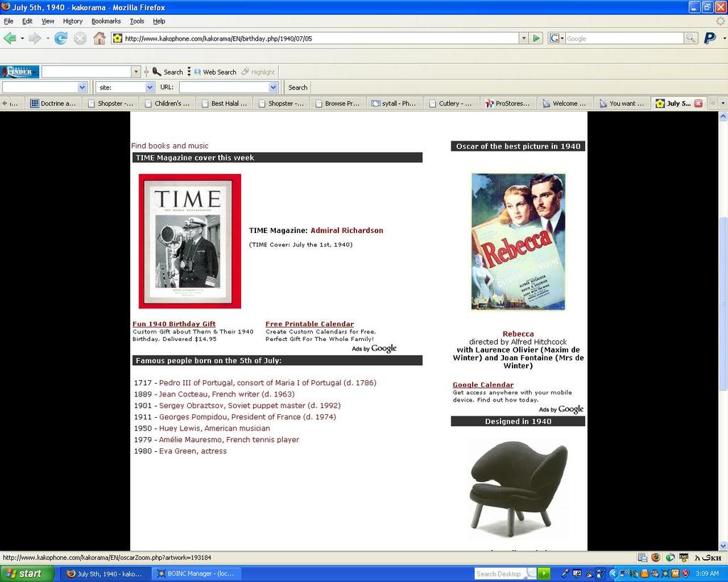Open the URL combo box dropdown

[273, 87]
